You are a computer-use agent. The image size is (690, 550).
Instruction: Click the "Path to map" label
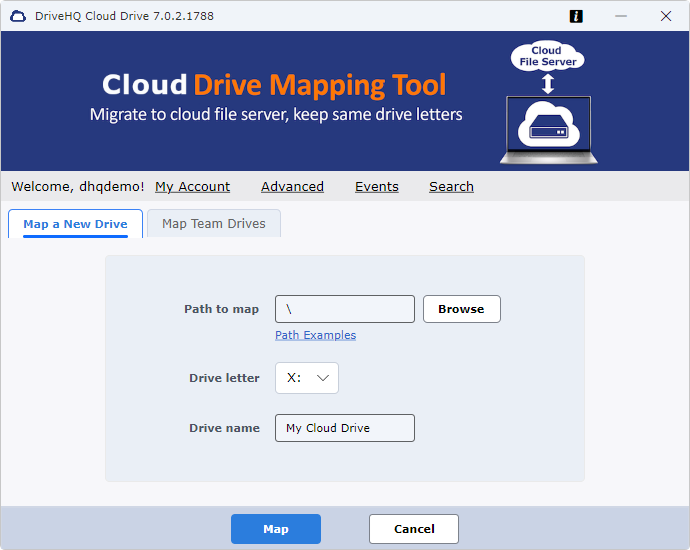coord(221,309)
